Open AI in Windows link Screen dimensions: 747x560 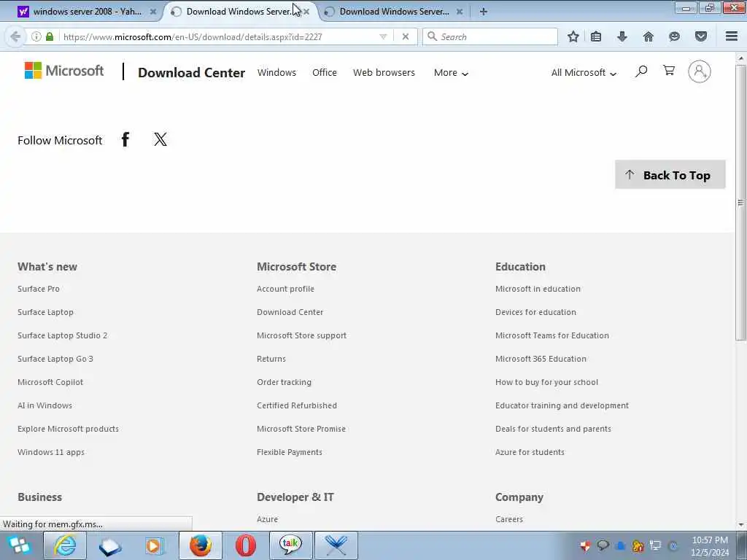[44, 405]
